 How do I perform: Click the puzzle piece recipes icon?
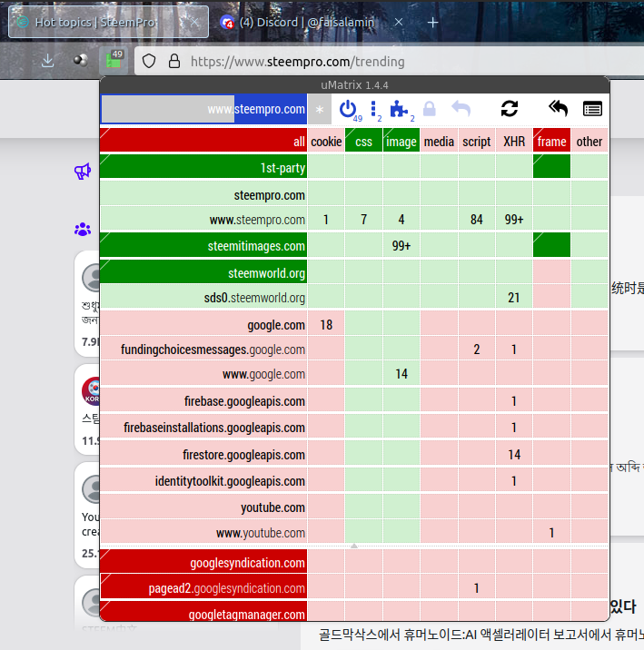[399, 110]
